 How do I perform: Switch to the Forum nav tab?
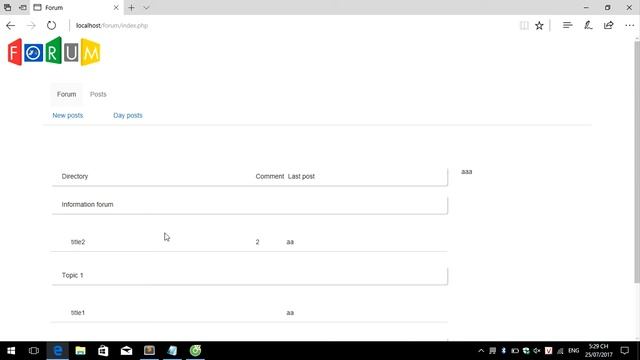tap(67, 94)
